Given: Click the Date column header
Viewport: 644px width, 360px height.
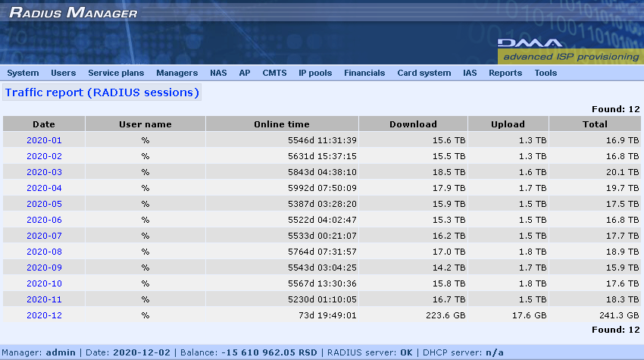Looking at the screenshot, I should click(44, 124).
